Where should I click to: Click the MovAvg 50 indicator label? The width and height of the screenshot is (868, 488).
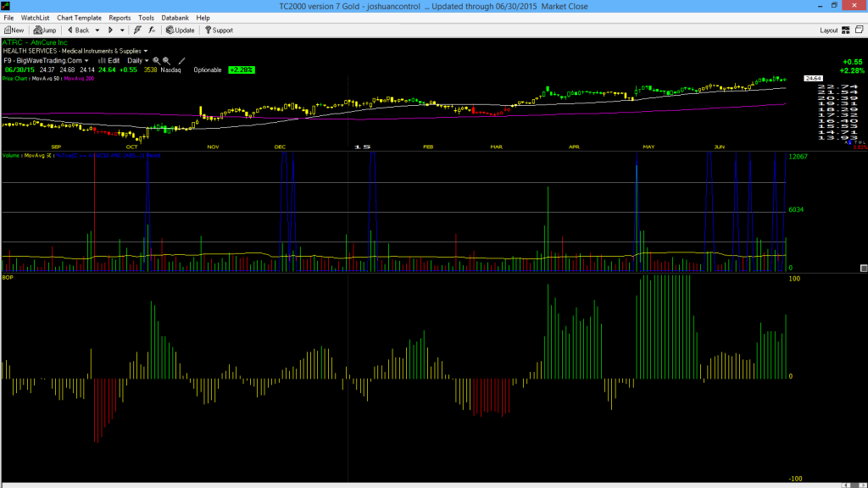pyautogui.click(x=46, y=79)
